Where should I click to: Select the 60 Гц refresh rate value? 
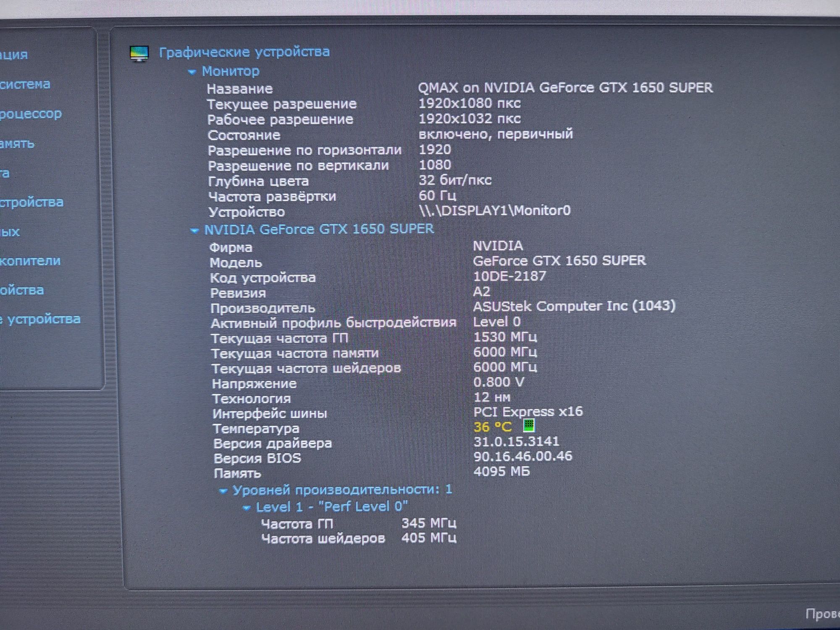point(437,195)
